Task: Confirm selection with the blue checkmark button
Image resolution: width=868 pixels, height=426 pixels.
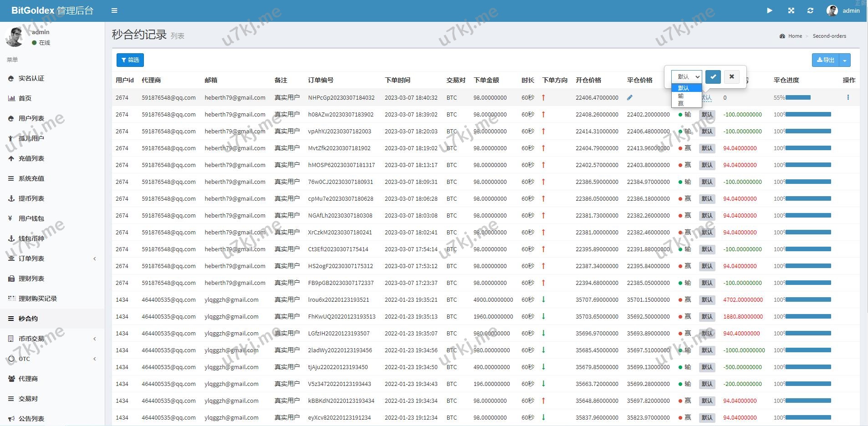Action: point(713,76)
